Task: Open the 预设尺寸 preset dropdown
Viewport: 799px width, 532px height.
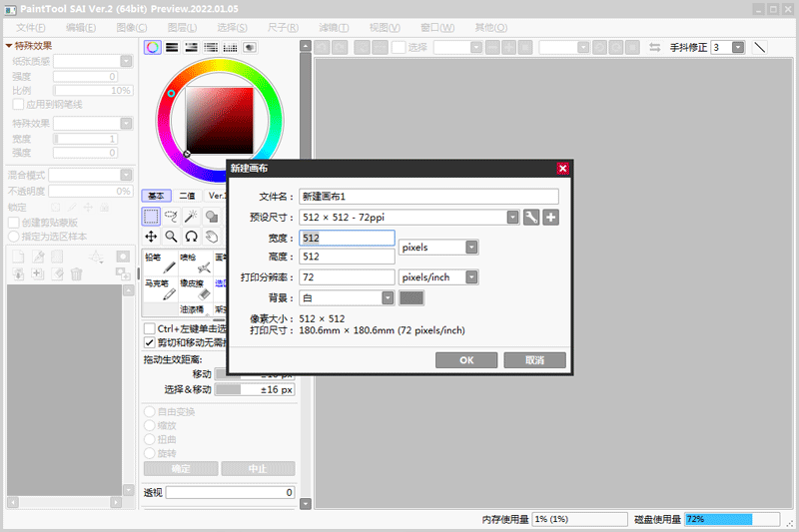Action: coord(513,218)
